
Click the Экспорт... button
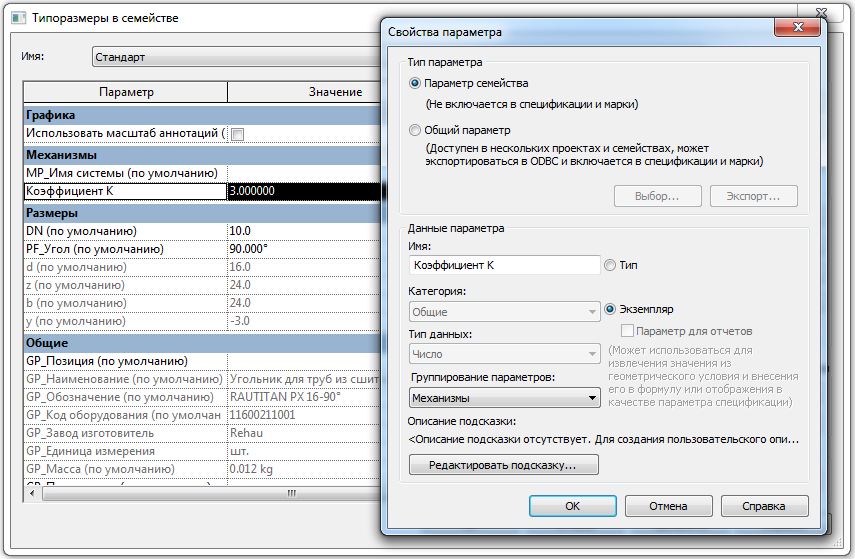pyautogui.click(x=754, y=196)
